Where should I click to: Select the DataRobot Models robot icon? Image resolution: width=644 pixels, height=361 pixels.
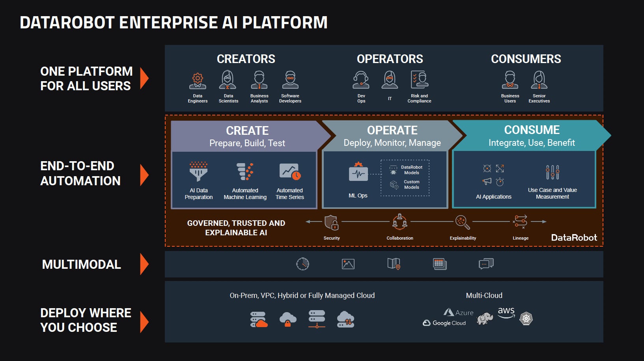coord(393,170)
